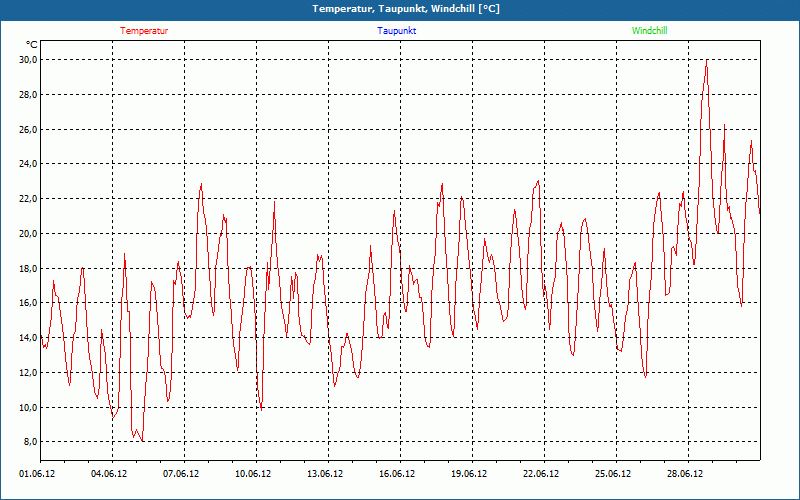Click the °C unit label
The width and height of the screenshot is (800, 500).
click(x=32, y=45)
